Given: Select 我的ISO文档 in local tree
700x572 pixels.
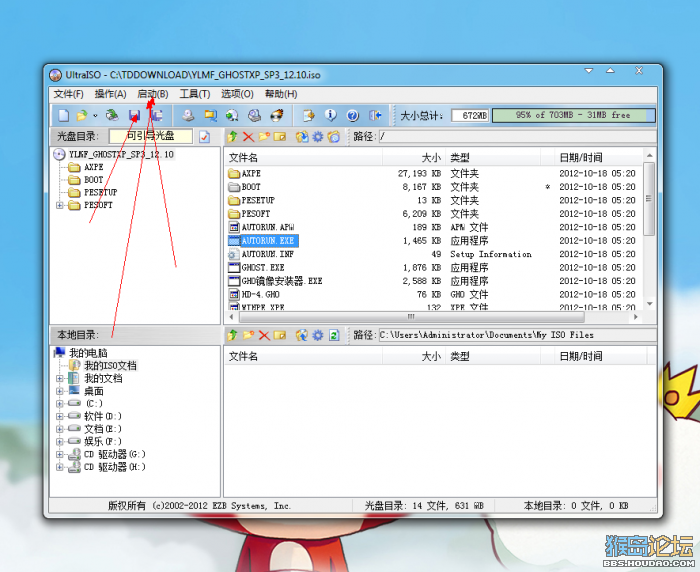Looking at the screenshot, I should coord(110,366).
